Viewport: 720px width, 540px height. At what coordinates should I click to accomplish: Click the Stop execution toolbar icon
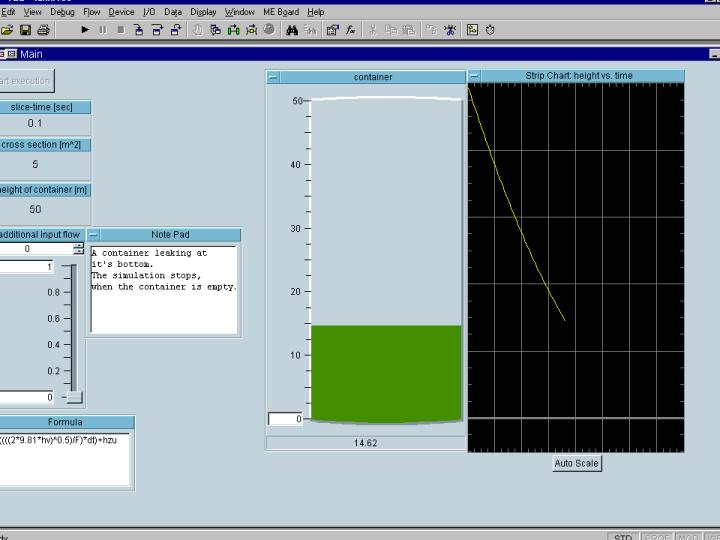pyautogui.click(x=121, y=30)
